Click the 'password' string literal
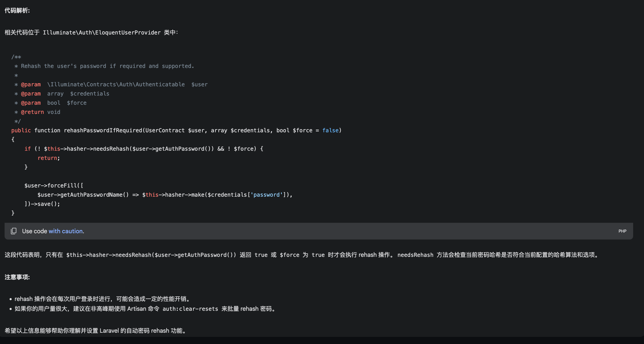The height and width of the screenshot is (344, 644). point(266,195)
